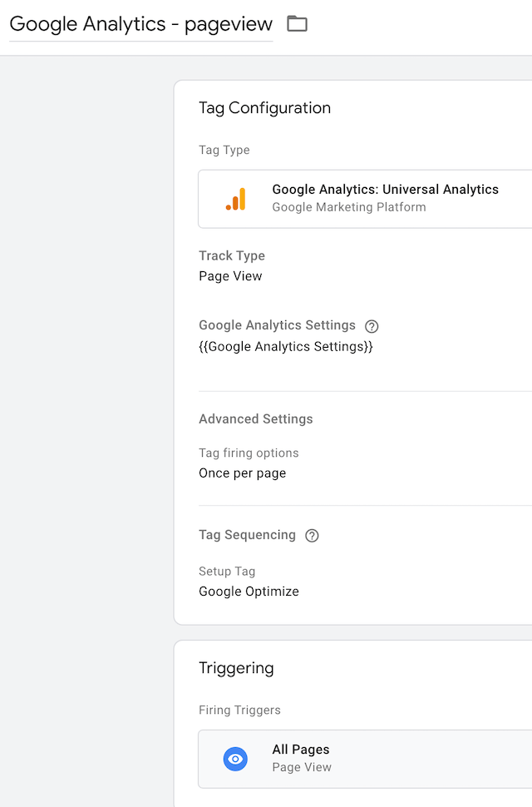Click the folder icon beside the tag name
532x807 pixels.
coord(297,23)
